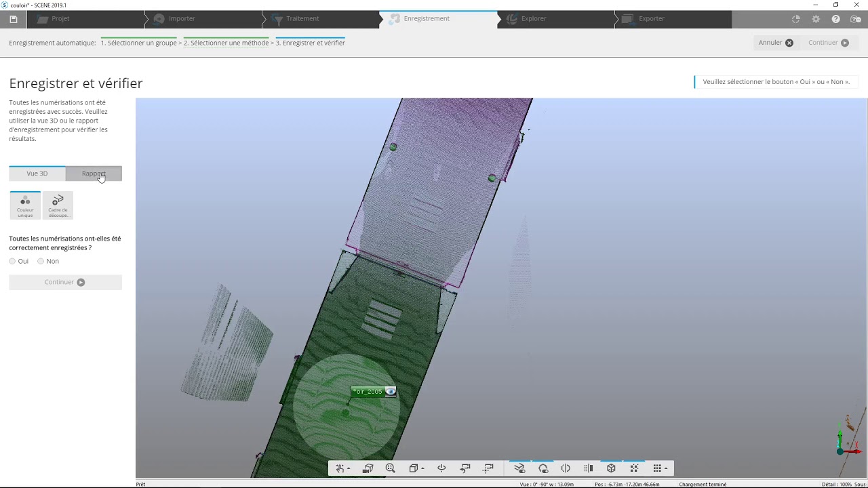868x488 pixels.
Task: Switch to the Rapport tab
Action: [94, 174]
